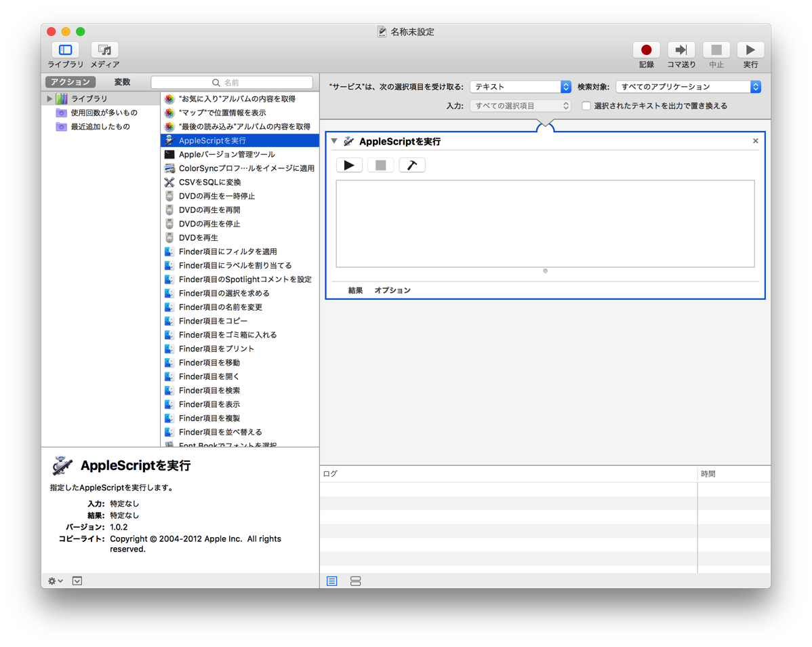Select Finder項目を並べ替える action

pyautogui.click(x=240, y=432)
